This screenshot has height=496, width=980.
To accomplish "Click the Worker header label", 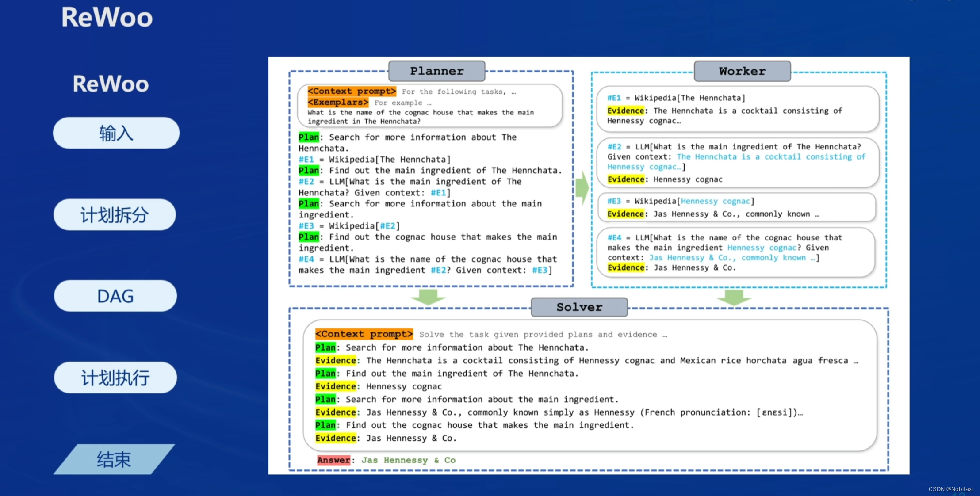I will [x=742, y=71].
